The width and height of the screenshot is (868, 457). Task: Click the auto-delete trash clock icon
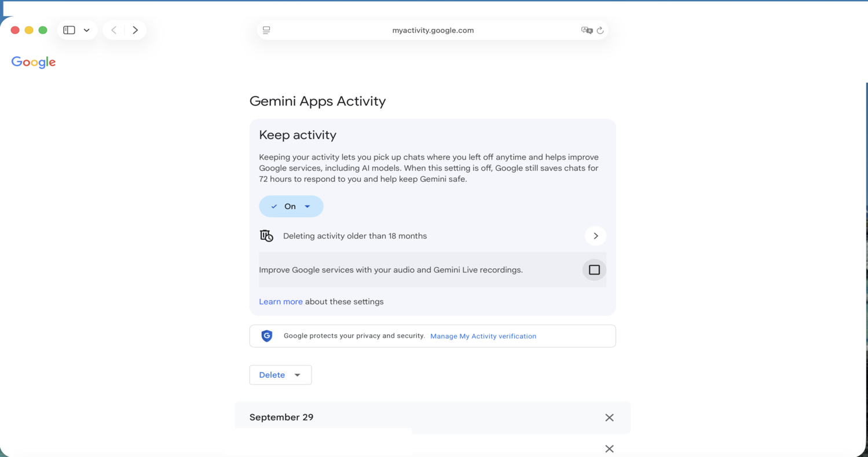[266, 236]
